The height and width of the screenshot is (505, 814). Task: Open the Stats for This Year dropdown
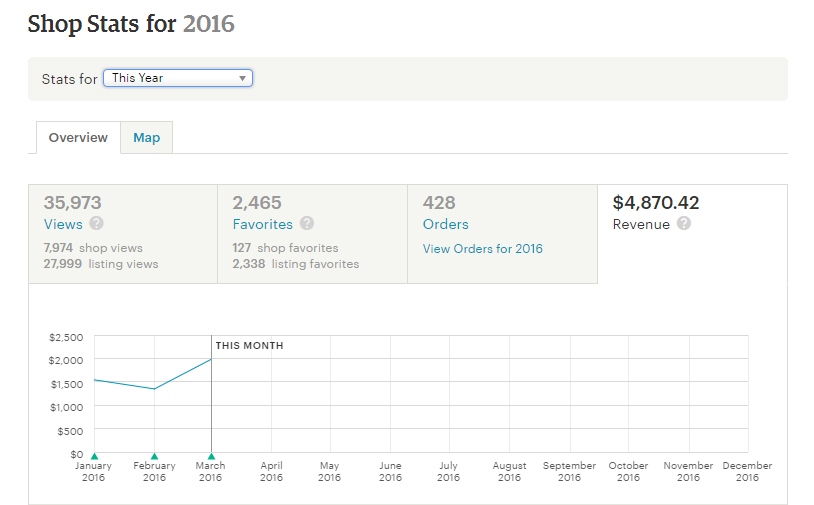(178, 78)
